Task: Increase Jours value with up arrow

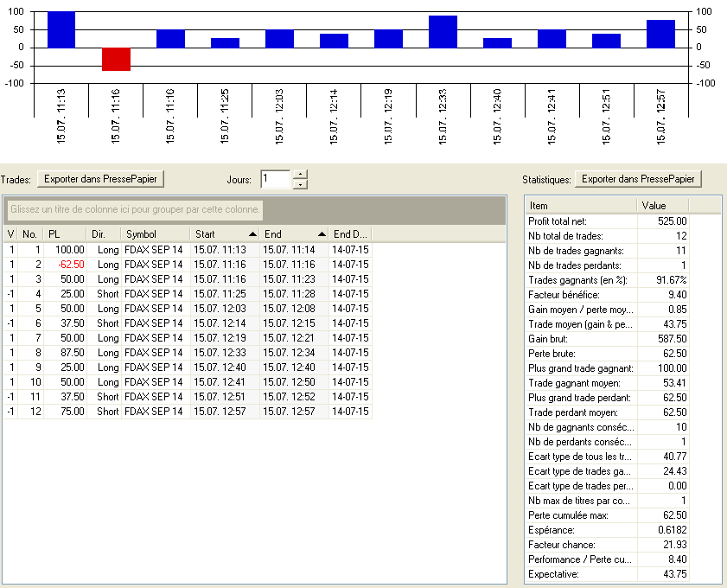Action: pyautogui.click(x=300, y=175)
